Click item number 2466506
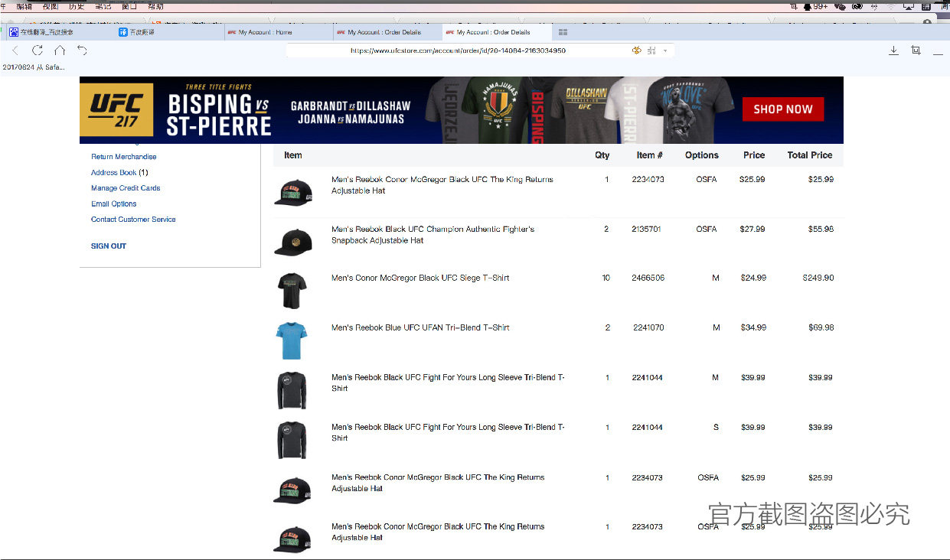The image size is (950, 560). coord(648,278)
